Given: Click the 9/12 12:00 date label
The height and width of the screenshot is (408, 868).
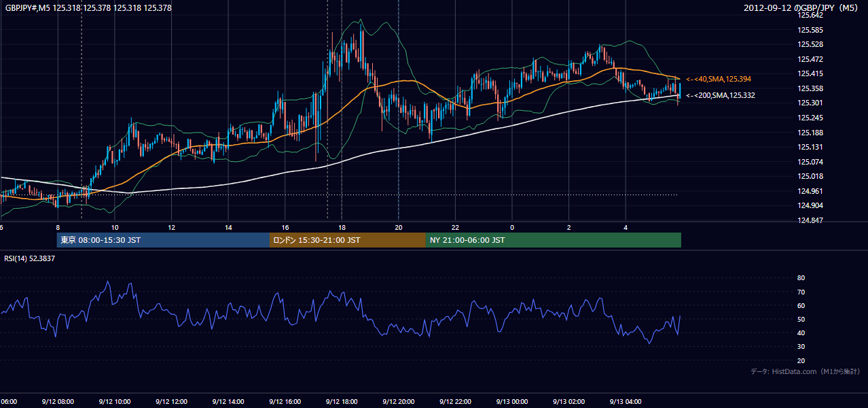Looking at the screenshot, I should (171, 402).
